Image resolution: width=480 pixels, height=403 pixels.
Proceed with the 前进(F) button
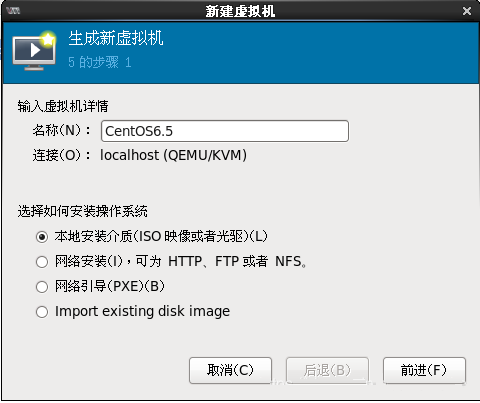click(x=424, y=370)
